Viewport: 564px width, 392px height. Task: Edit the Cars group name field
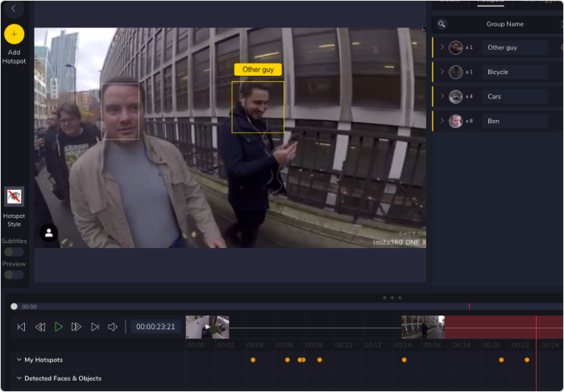pyautogui.click(x=515, y=97)
